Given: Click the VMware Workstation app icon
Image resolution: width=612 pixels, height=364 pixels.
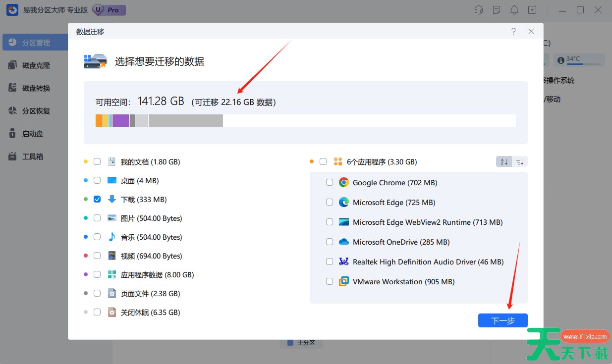Looking at the screenshot, I should (x=343, y=282).
